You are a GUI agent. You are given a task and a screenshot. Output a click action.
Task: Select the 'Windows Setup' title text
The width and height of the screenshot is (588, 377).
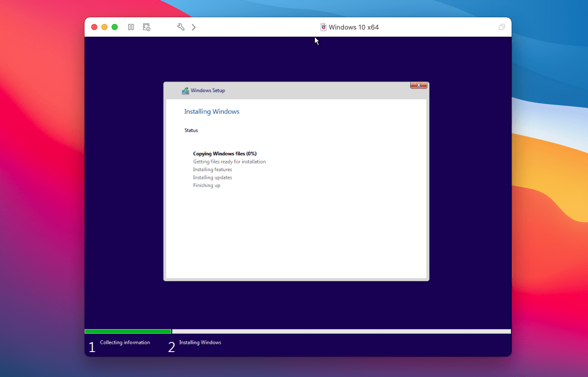[208, 90]
